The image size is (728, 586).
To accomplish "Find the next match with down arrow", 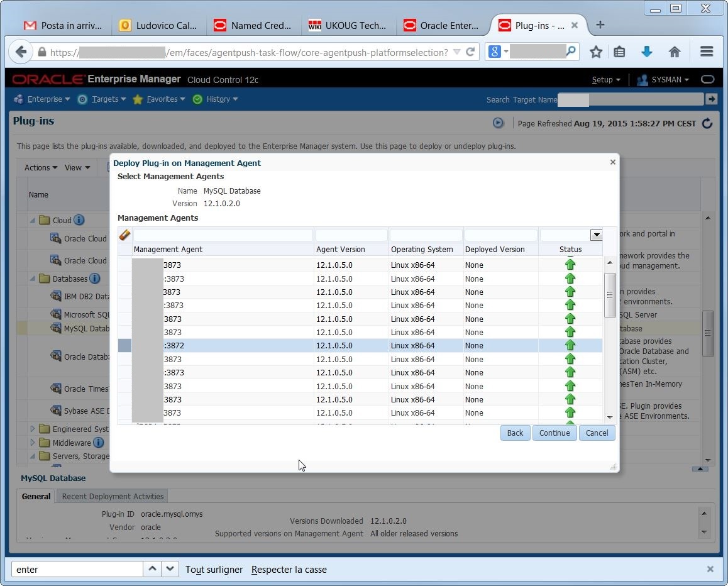I will pyautogui.click(x=170, y=569).
